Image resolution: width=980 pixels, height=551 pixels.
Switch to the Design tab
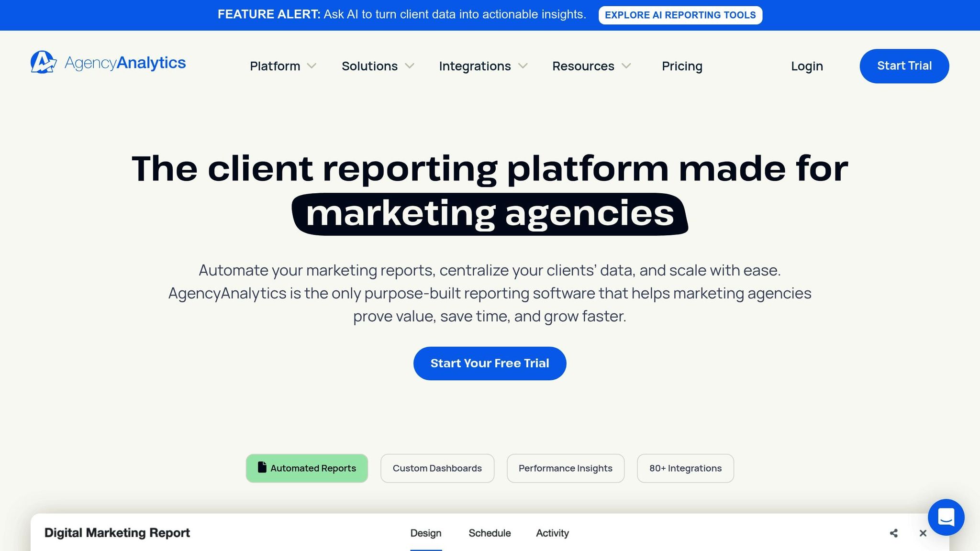click(426, 533)
